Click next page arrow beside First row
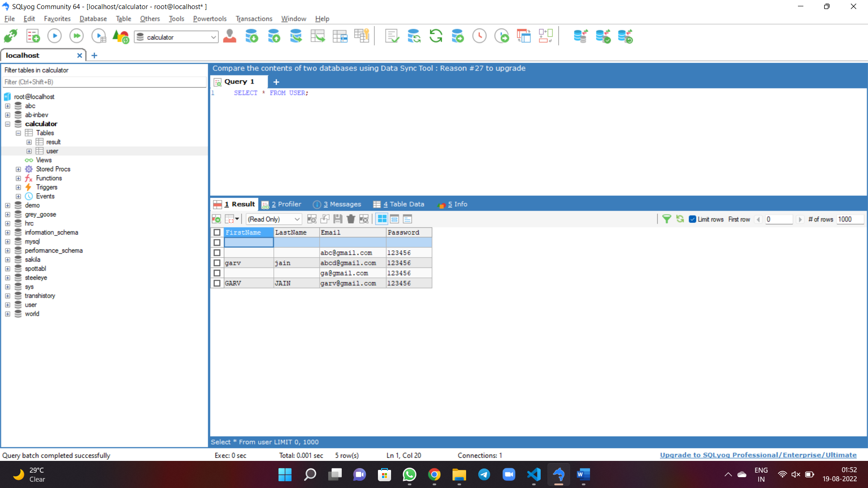Screen dimensions: 868x488 coord(800,219)
